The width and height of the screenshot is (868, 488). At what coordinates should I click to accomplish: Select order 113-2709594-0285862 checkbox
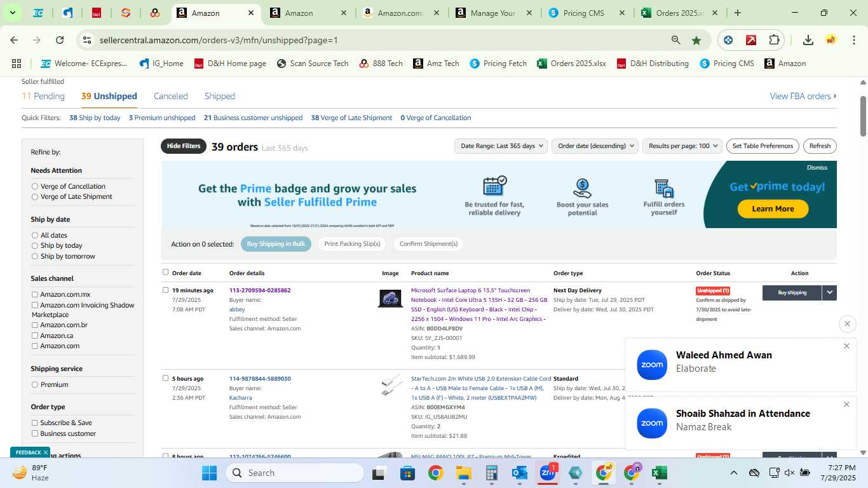166,290
